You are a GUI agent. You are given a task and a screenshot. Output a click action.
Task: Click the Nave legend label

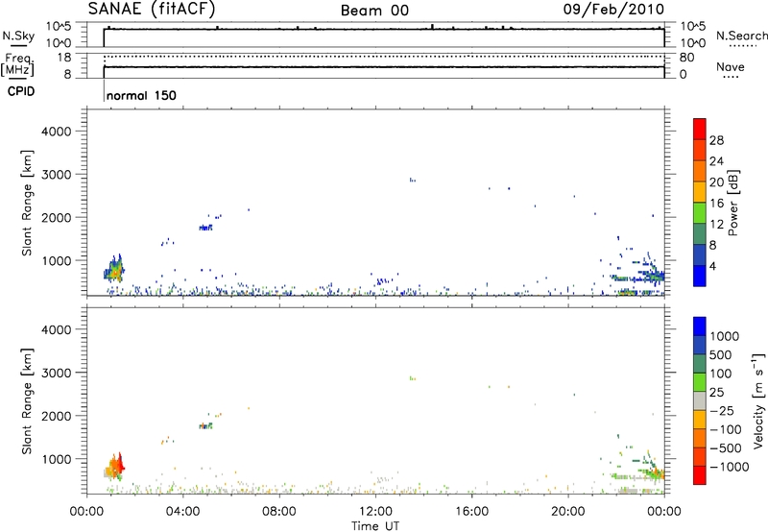731,66
